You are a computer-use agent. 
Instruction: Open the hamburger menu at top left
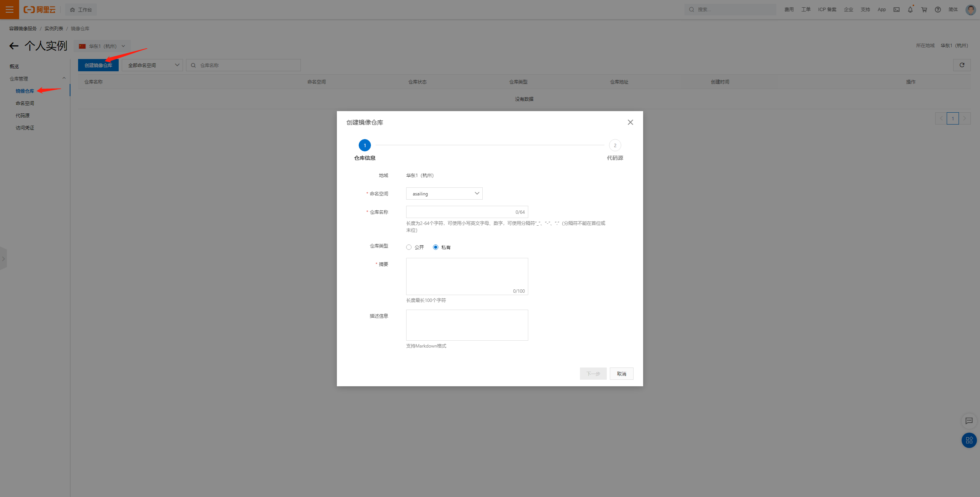[10, 10]
